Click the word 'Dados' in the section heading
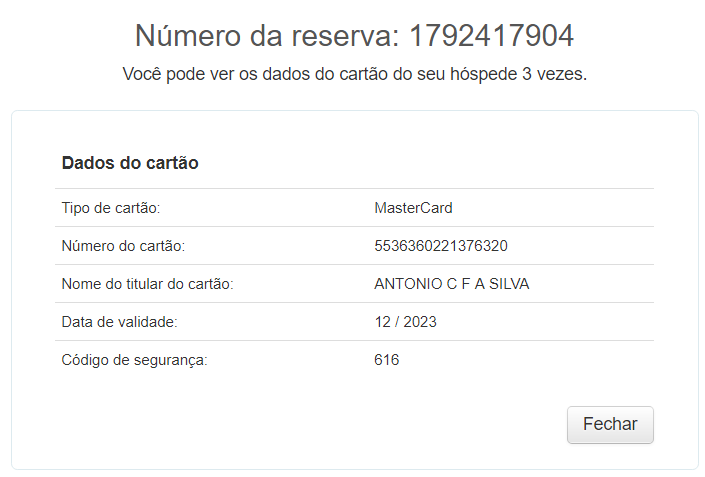The image size is (705, 477). click(x=85, y=163)
